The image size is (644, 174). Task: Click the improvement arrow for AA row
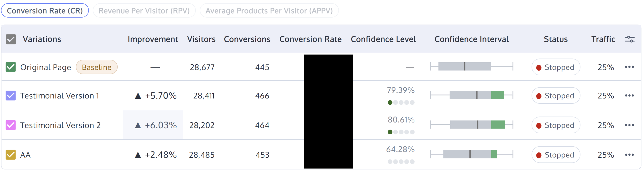pos(138,155)
